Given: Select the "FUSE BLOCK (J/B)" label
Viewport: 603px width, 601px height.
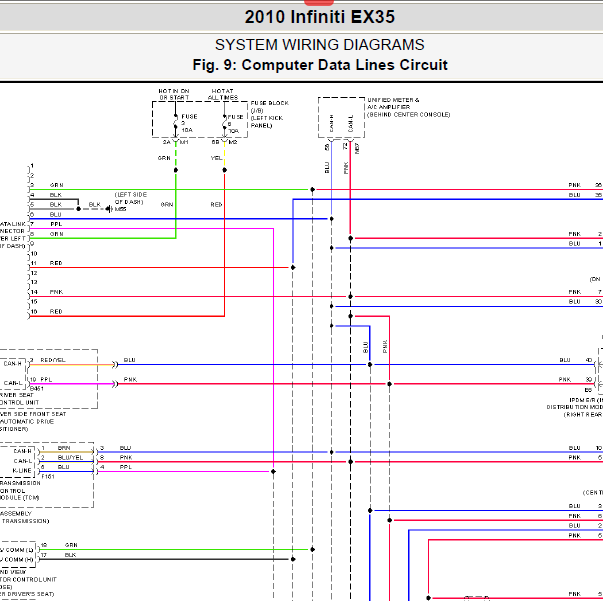Looking at the screenshot, I should 270,107.
